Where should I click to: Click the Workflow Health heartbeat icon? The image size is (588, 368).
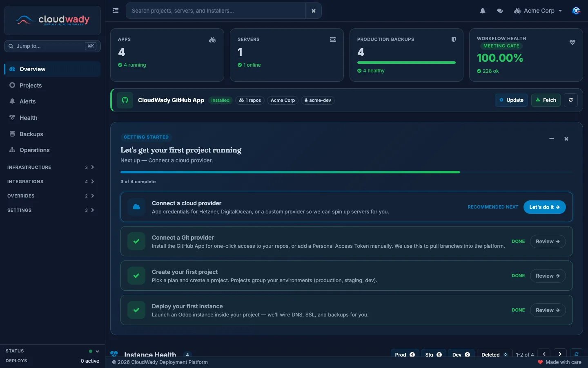coord(572,42)
